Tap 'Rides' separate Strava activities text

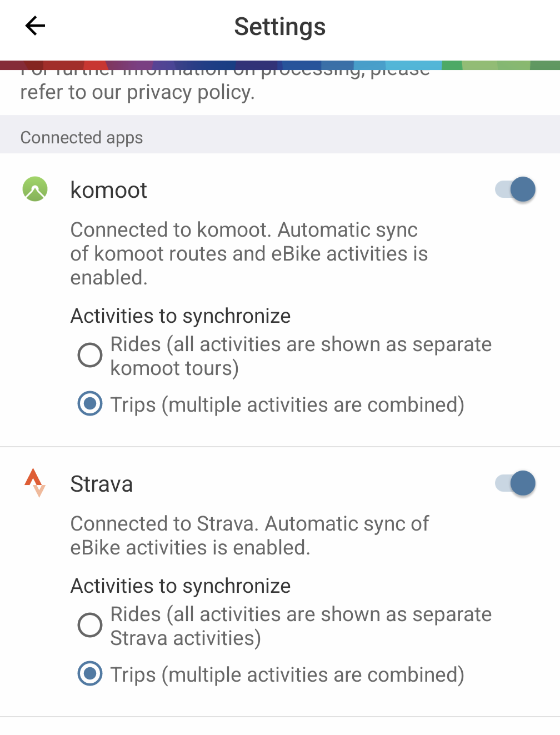[x=300, y=626]
